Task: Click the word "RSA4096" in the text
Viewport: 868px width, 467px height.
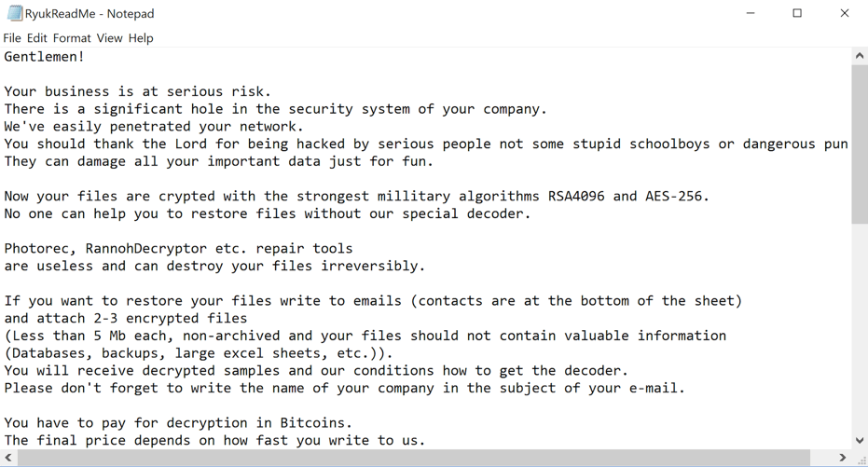Action: click(x=576, y=197)
